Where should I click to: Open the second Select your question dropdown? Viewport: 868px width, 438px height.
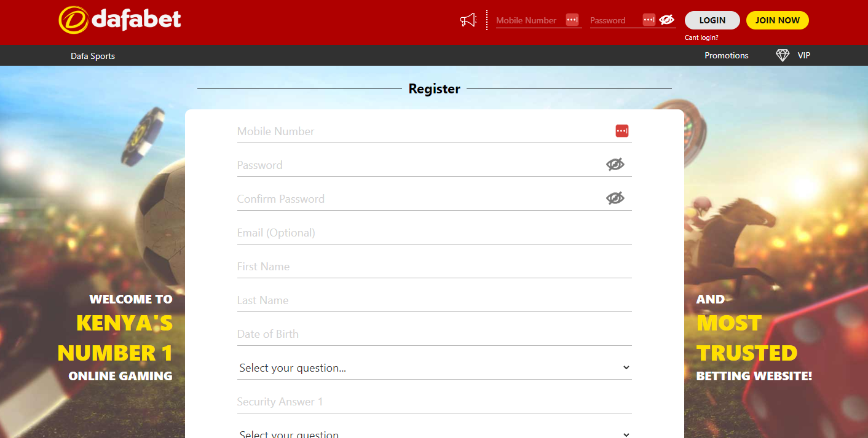(435, 432)
